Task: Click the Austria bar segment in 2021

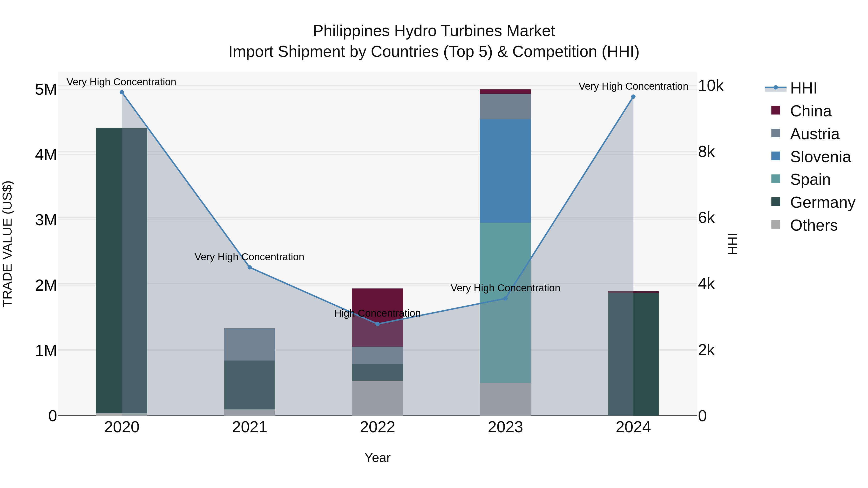Action: 250,345
